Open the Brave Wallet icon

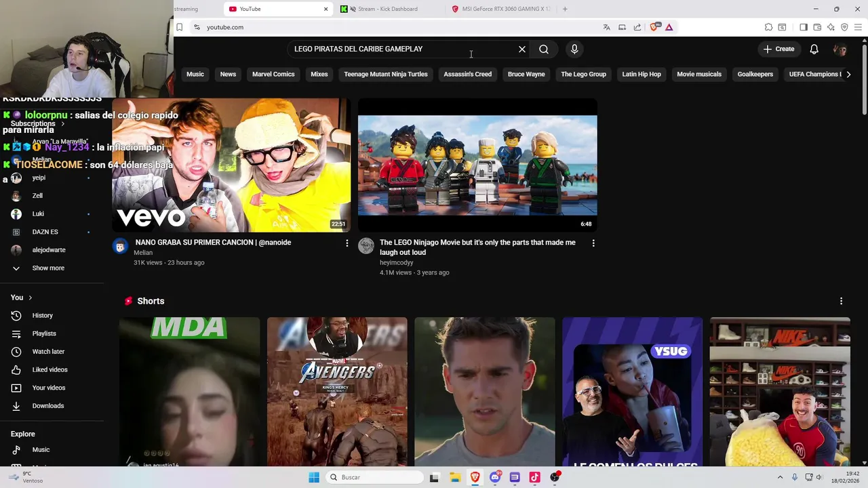817,27
